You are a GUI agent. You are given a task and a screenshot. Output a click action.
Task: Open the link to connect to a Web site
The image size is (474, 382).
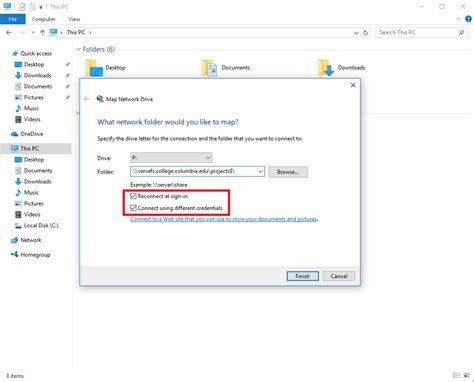coord(224,219)
